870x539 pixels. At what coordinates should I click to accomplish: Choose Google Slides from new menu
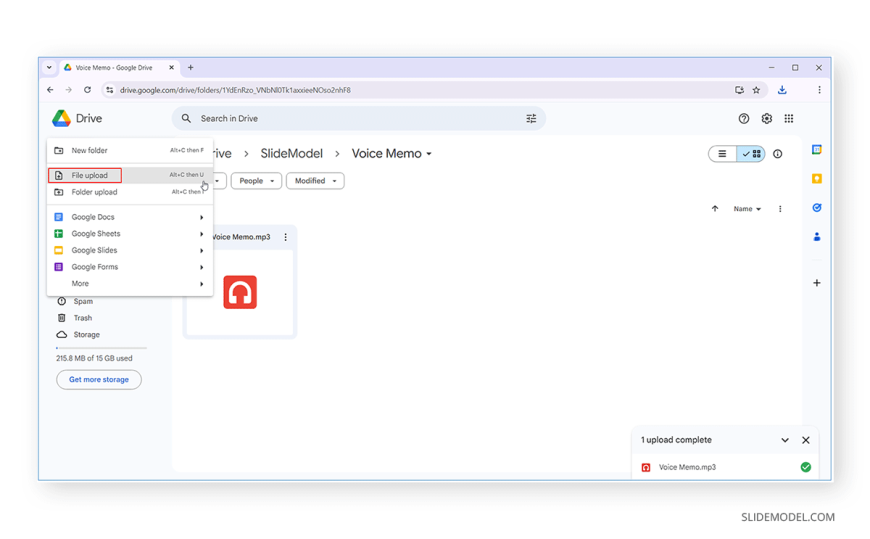click(130, 250)
